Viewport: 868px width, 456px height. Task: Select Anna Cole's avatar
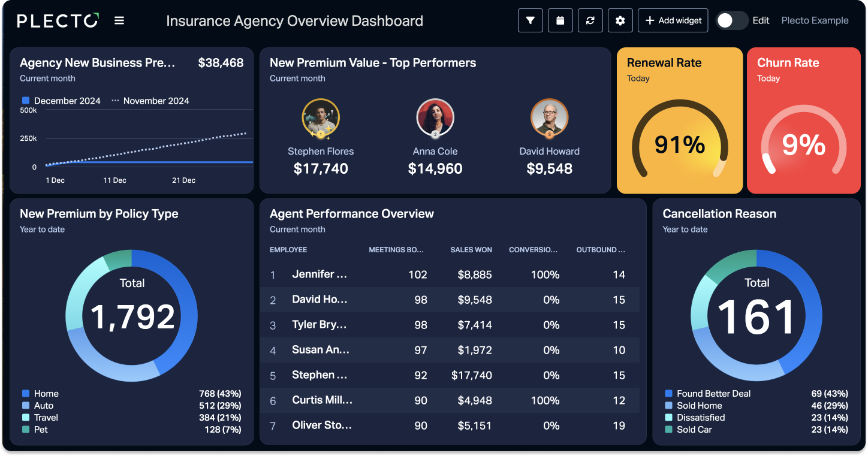[435, 117]
